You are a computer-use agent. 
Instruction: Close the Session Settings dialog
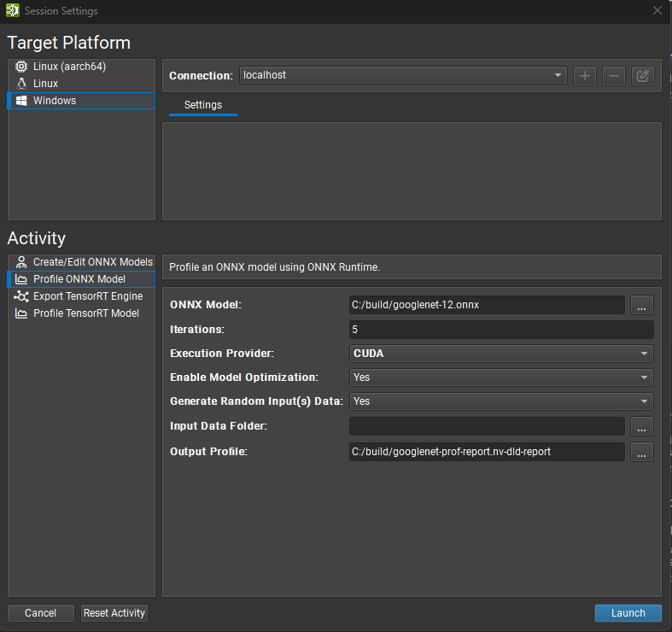tap(657, 10)
